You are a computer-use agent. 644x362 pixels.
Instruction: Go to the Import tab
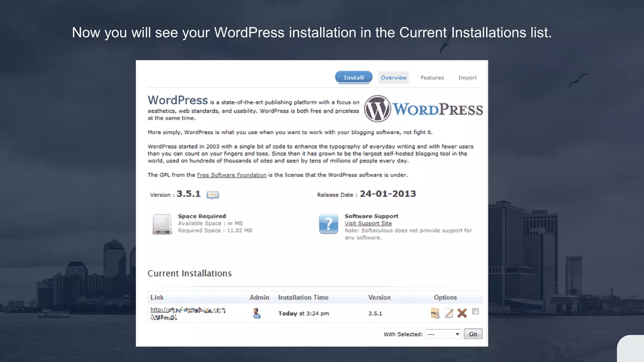(x=467, y=78)
